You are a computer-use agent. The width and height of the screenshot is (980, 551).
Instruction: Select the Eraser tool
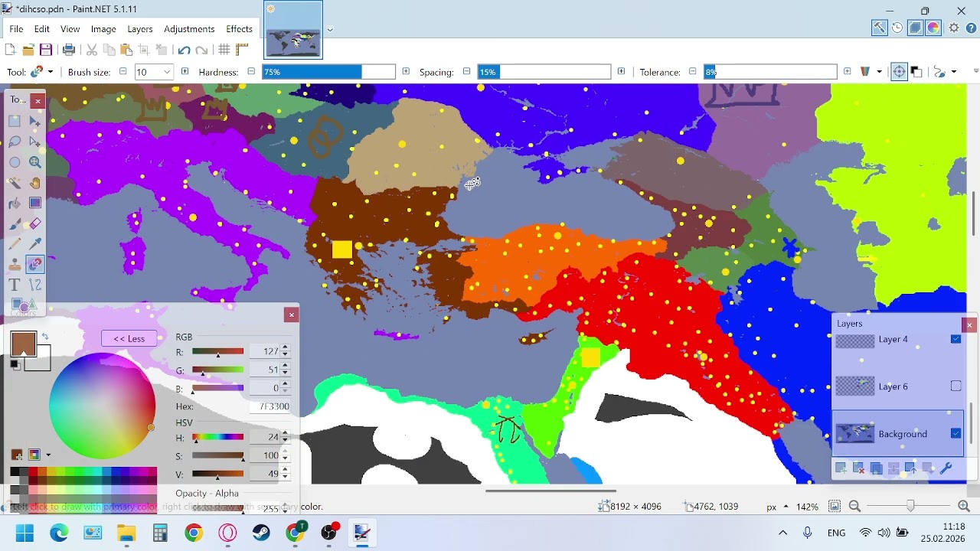click(35, 224)
